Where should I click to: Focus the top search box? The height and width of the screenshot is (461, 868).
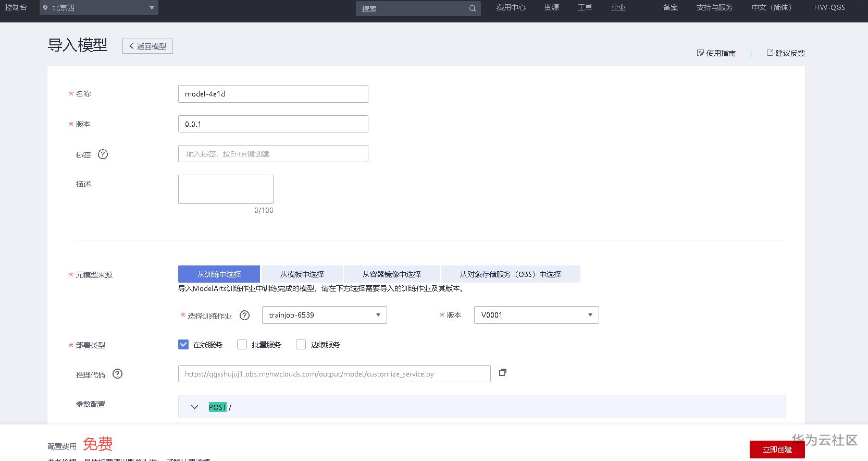[x=418, y=8]
